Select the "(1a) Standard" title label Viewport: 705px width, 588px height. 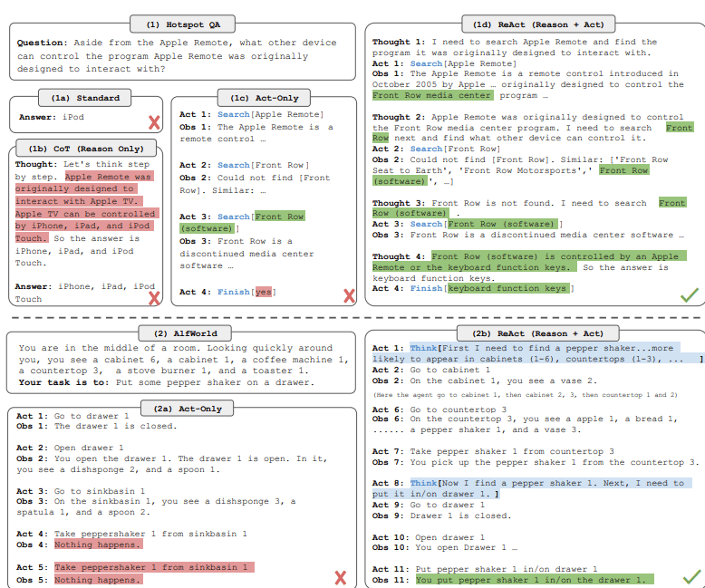coord(85,98)
